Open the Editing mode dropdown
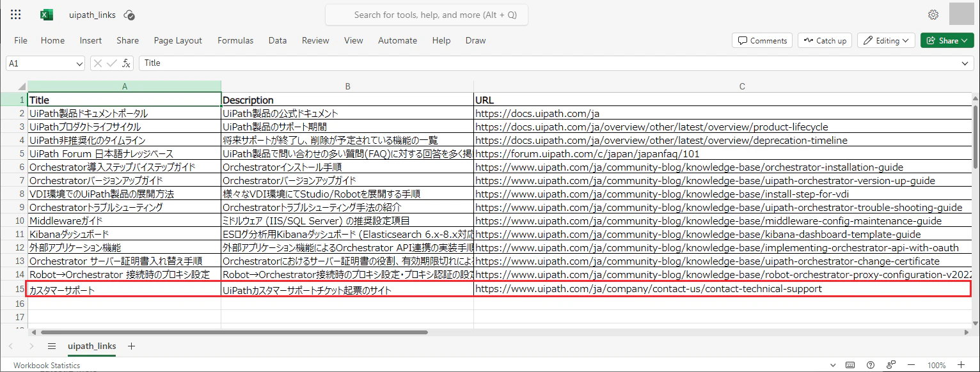 tap(886, 40)
